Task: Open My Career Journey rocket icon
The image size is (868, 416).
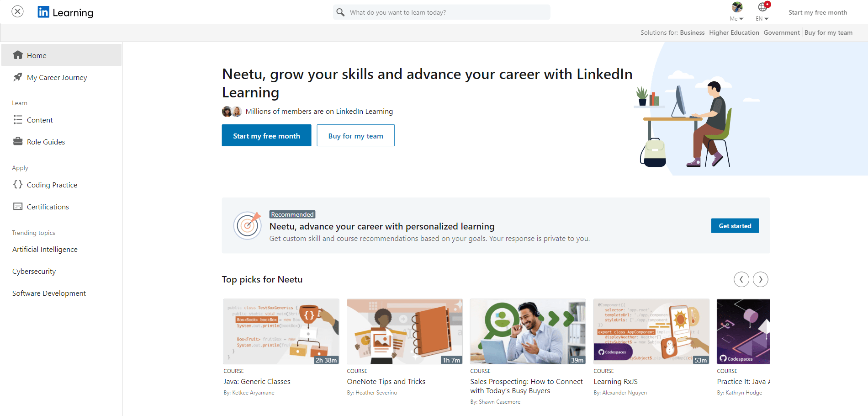Action: 17,77
